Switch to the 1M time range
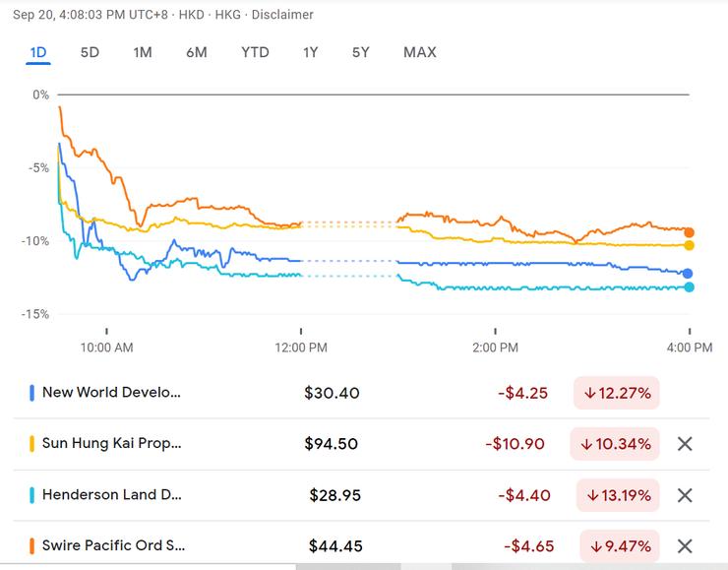Viewport: 728px width, 570px height. (143, 52)
